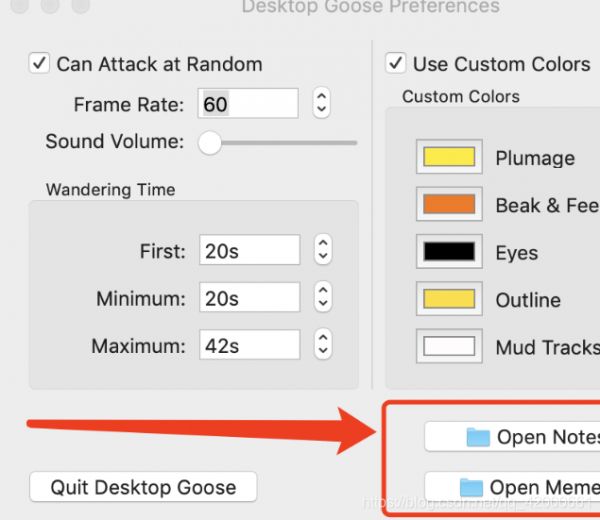Open the Mud Tracks white swatch
This screenshot has height=520, width=600.
(449, 346)
